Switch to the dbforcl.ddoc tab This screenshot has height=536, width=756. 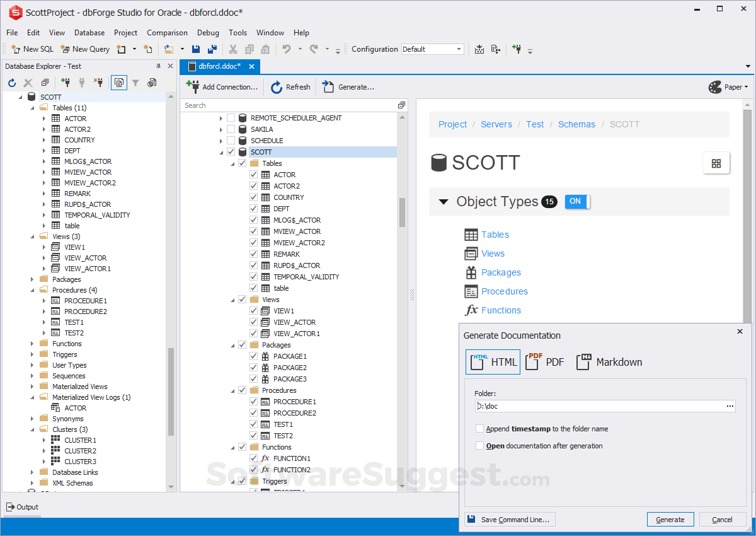coord(219,66)
